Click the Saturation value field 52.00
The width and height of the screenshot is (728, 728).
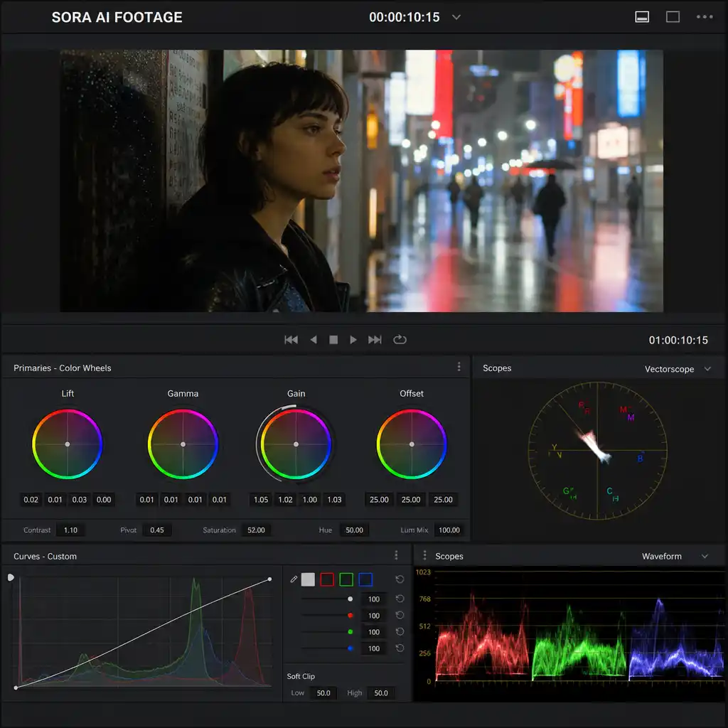[256, 530]
